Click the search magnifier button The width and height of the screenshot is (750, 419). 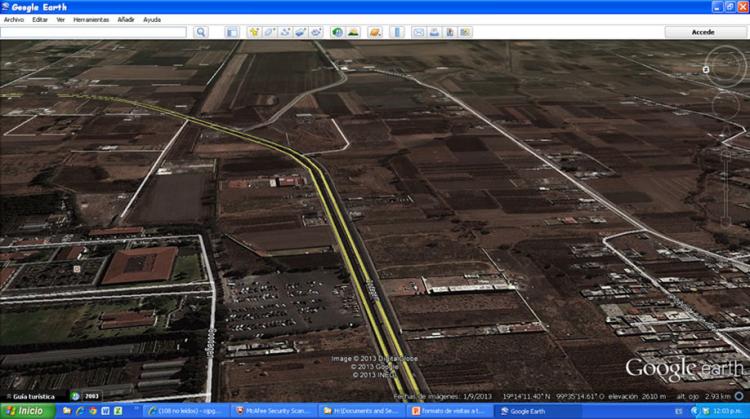[201, 32]
